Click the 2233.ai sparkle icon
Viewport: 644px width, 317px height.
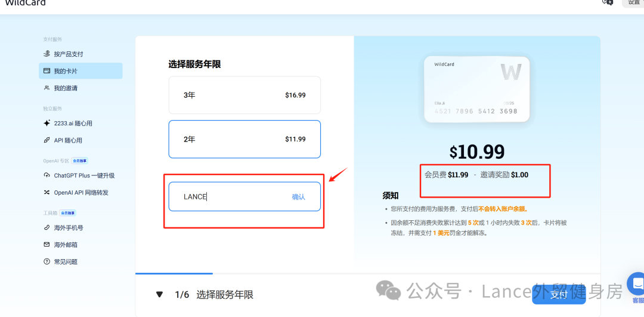(47, 123)
